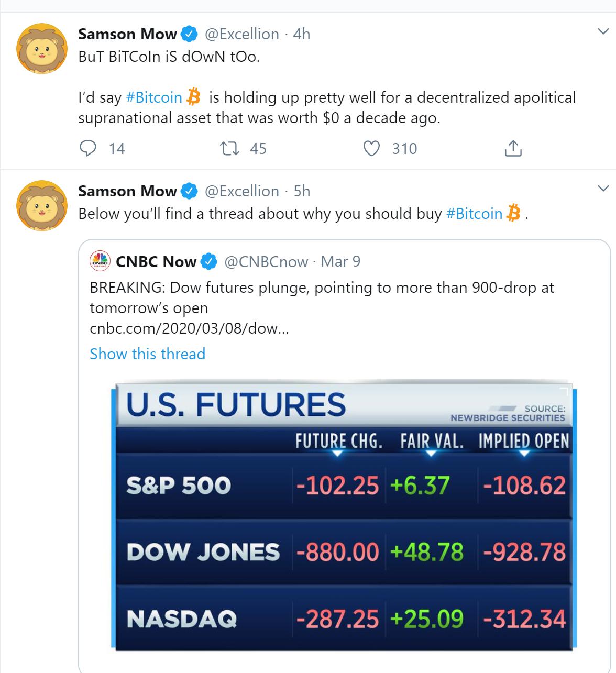Share the first Samson Mow tweet

coord(513,149)
